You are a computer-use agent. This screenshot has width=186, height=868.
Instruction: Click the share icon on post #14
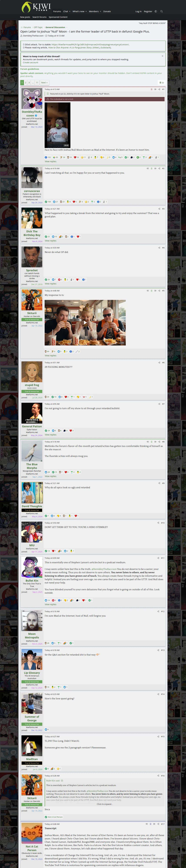(x=158, y=694)
